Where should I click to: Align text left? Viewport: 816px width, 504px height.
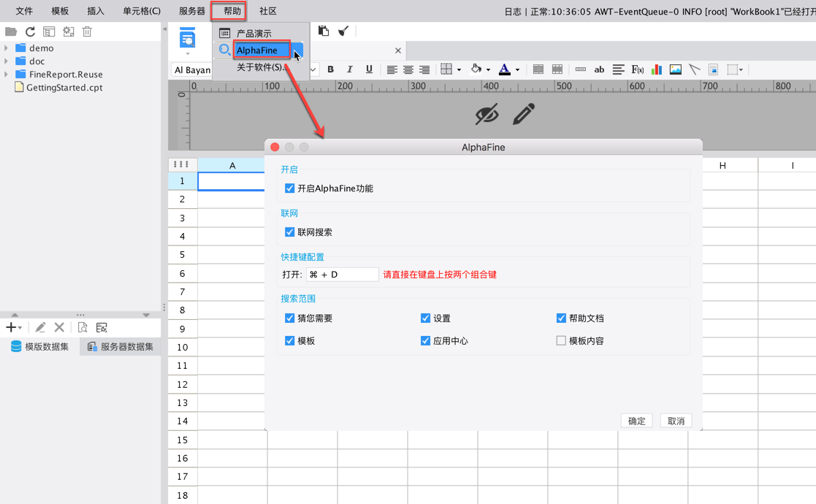coord(392,69)
